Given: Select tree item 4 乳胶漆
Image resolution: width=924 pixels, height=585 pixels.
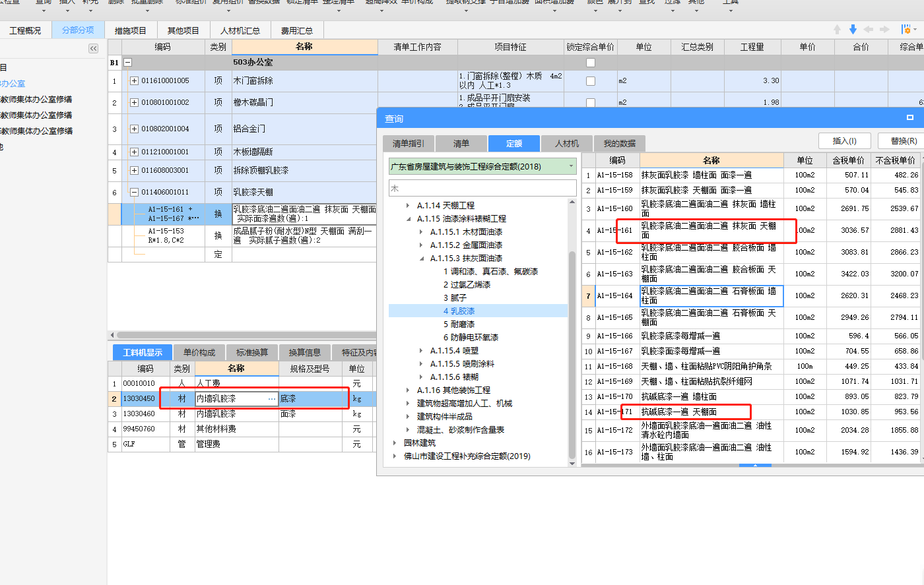Looking at the screenshot, I should click(x=459, y=311).
